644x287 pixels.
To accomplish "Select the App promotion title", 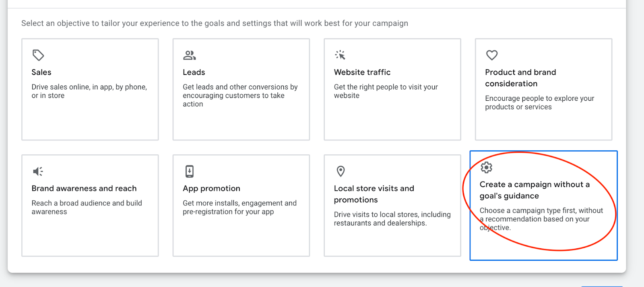I will click(211, 188).
